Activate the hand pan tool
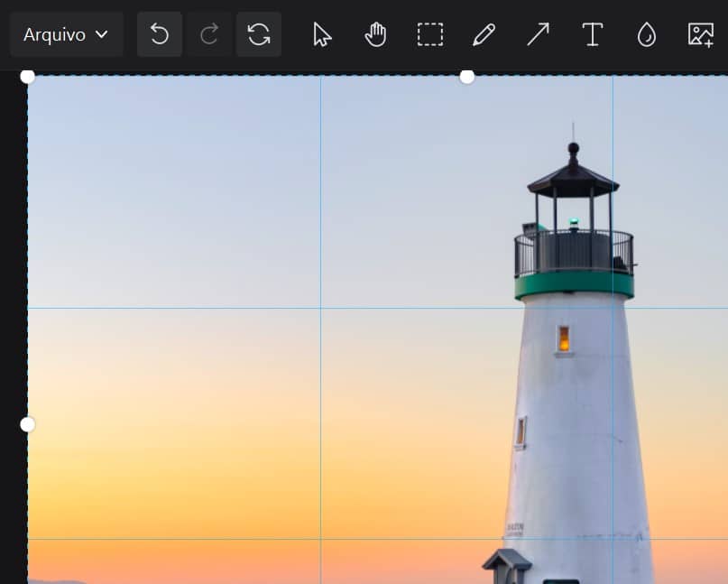Screen dimensions: 728x584 point(375,34)
